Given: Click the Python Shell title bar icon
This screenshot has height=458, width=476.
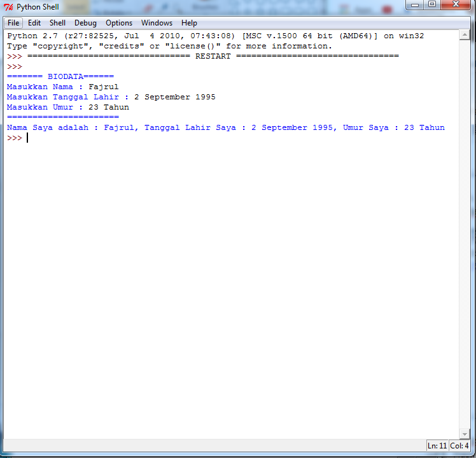Looking at the screenshot, I should (8, 7).
